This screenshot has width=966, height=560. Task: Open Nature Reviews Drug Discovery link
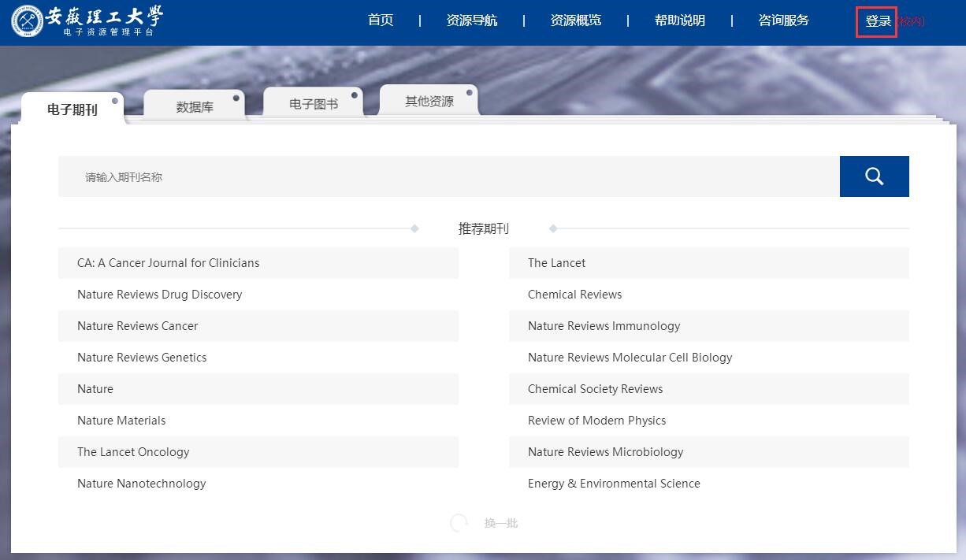160,295
